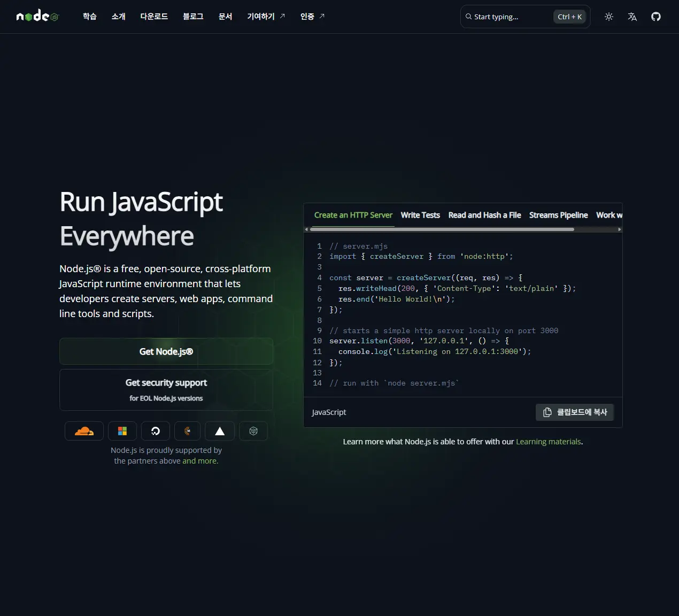
Task: Open the 문서 menu item
Action: [x=226, y=17]
